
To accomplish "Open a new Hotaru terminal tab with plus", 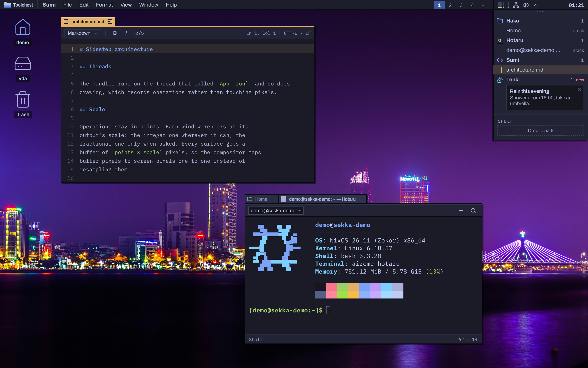I will click(461, 211).
